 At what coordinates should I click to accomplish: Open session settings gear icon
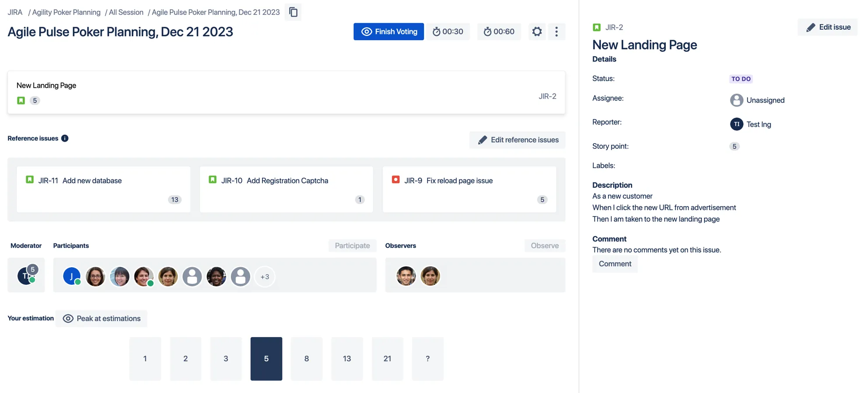(537, 31)
